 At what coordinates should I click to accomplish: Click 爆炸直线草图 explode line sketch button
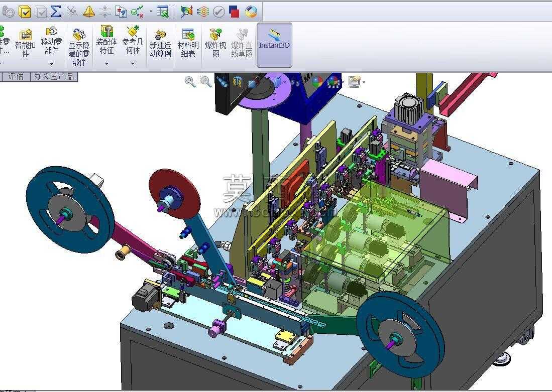click(x=242, y=43)
